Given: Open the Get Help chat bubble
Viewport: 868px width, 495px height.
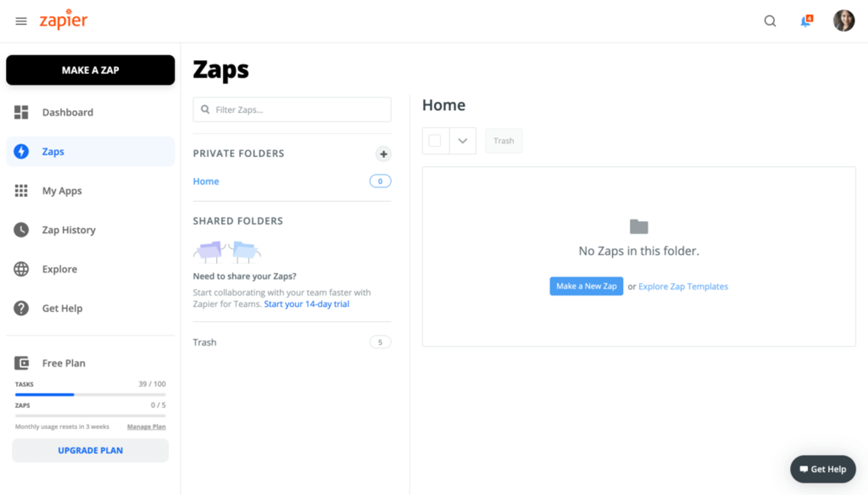Looking at the screenshot, I should [822, 469].
